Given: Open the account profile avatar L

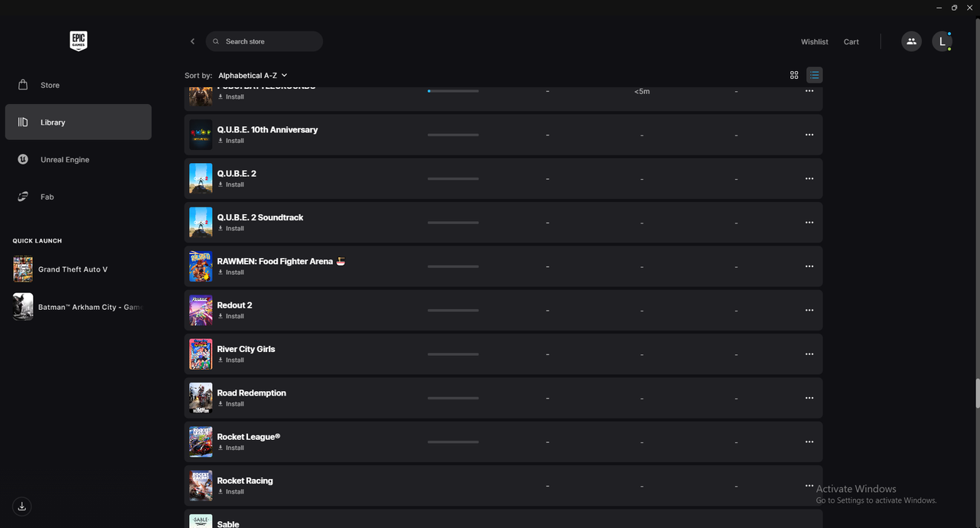Looking at the screenshot, I should (x=942, y=41).
